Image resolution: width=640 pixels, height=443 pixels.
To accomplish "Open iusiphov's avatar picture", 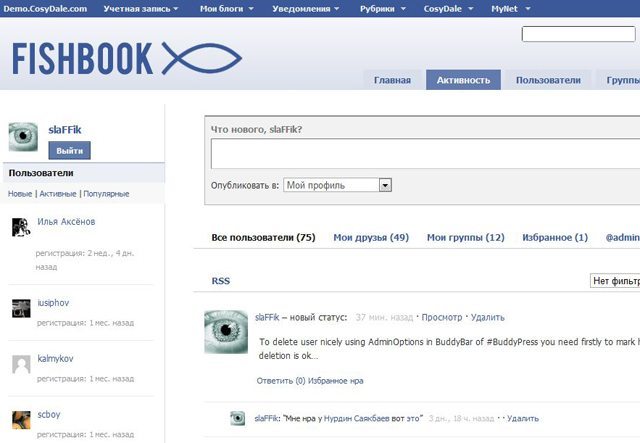I will (21, 308).
